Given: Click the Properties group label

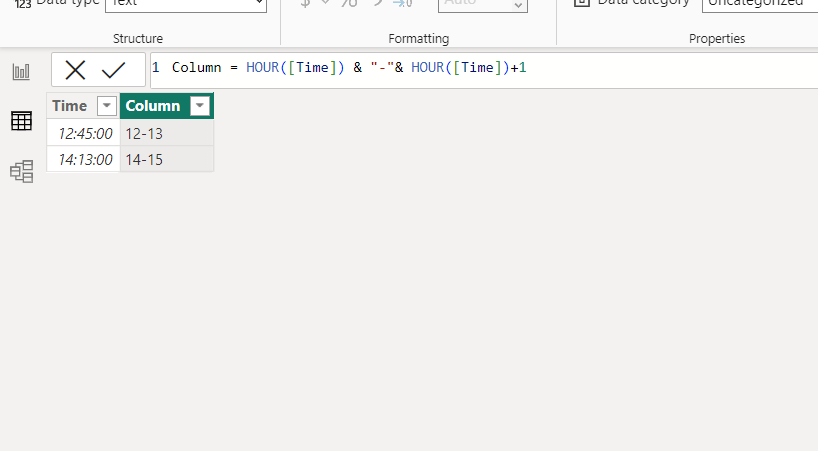Looking at the screenshot, I should (717, 39).
